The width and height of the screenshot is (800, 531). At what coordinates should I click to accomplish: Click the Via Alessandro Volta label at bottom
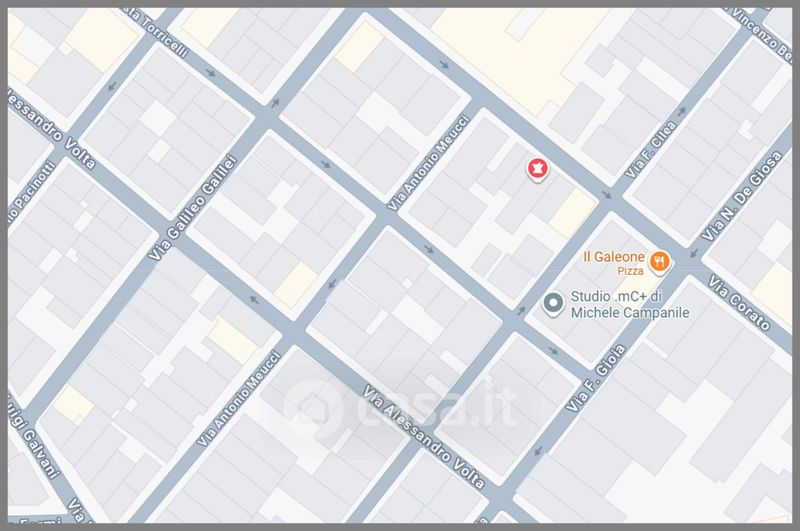423,437
